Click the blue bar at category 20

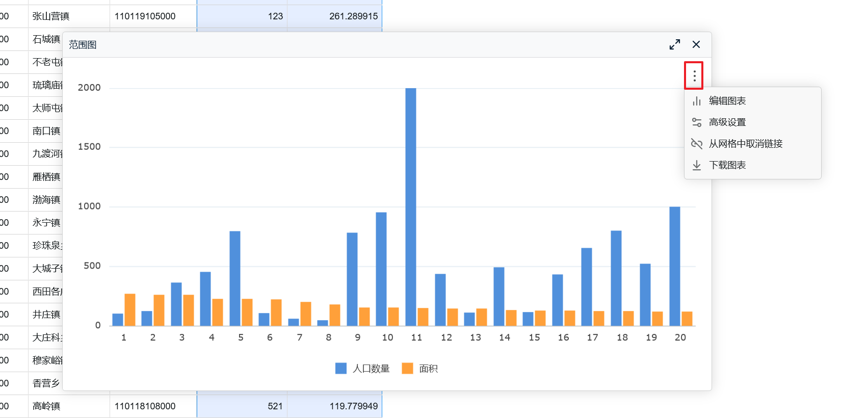[x=674, y=266]
